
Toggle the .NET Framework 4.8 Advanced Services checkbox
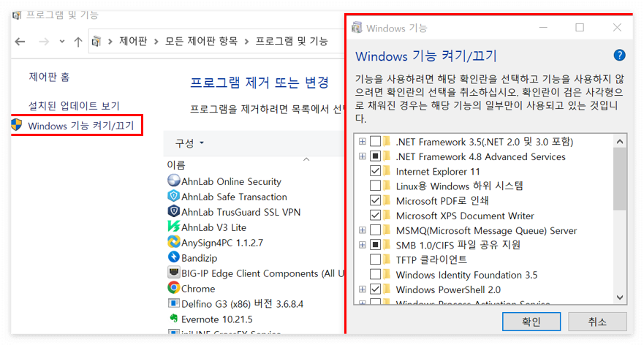375,156
